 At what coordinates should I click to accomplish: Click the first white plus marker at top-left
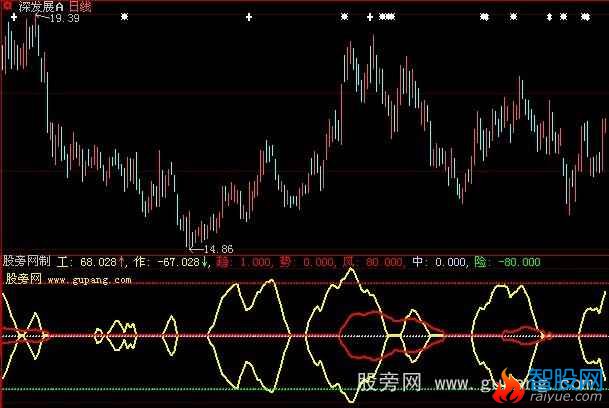tap(14, 18)
